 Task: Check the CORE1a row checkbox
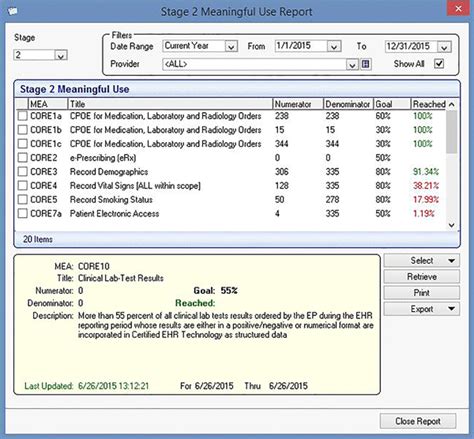click(x=22, y=116)
